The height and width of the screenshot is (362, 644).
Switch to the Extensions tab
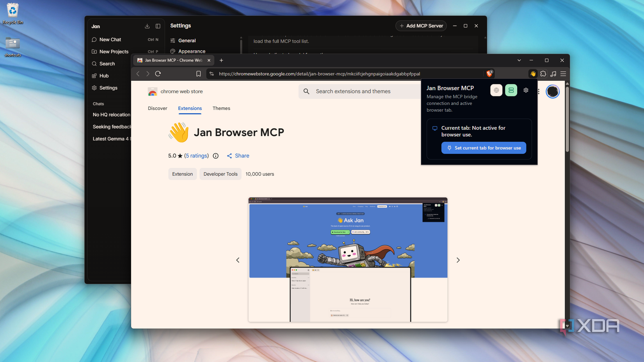190,108
